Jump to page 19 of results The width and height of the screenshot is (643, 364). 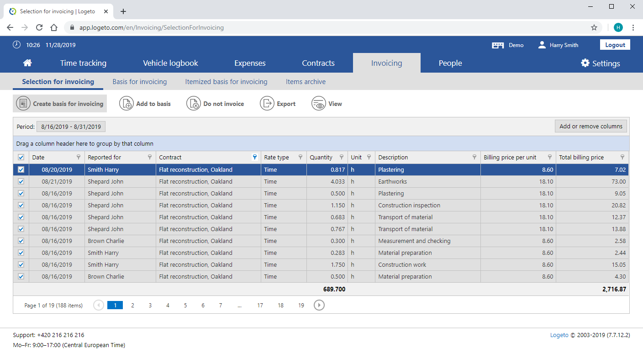point(301,305)
